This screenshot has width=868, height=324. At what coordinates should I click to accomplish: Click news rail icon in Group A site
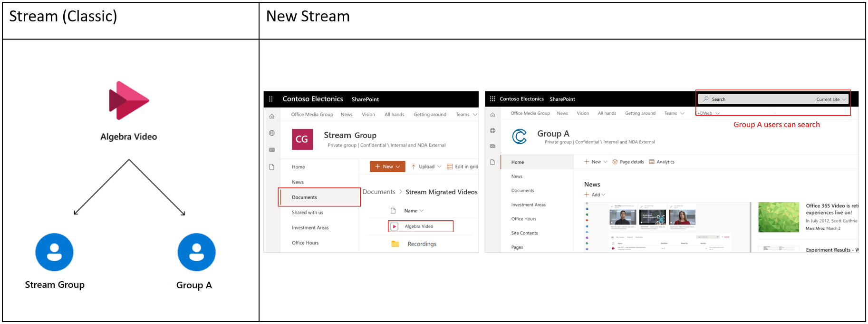[492, 146]
